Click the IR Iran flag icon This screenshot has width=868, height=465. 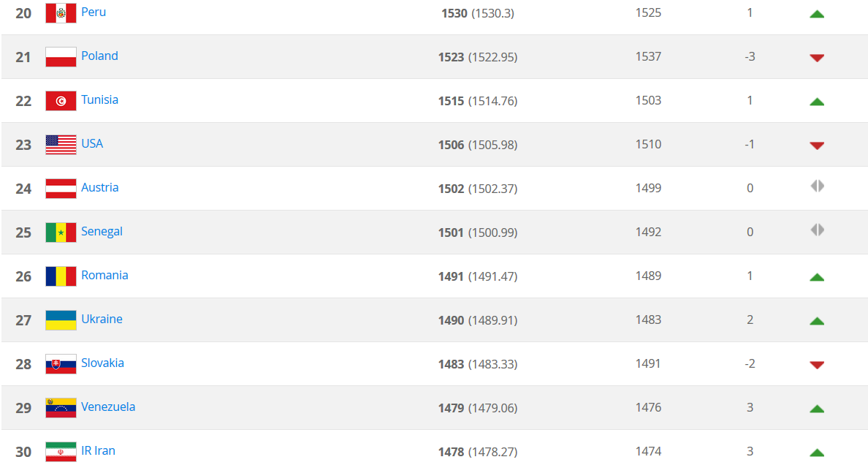point(61,452)
